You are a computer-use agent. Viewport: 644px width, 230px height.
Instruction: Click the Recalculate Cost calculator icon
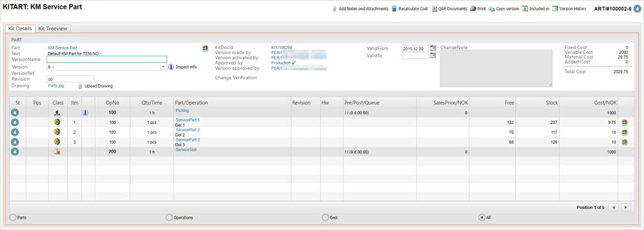click(394, 9)
